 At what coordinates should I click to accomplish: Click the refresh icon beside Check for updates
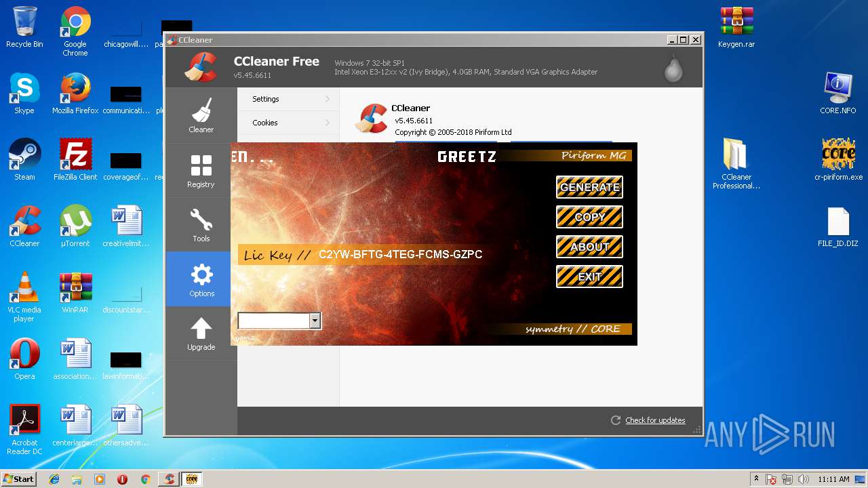click(x=616, y=420)
